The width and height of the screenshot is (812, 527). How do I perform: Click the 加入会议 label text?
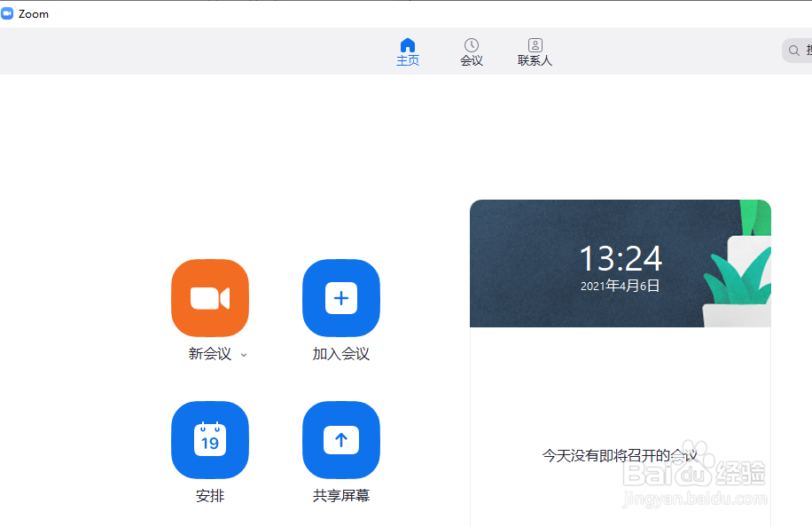(341, 354)
